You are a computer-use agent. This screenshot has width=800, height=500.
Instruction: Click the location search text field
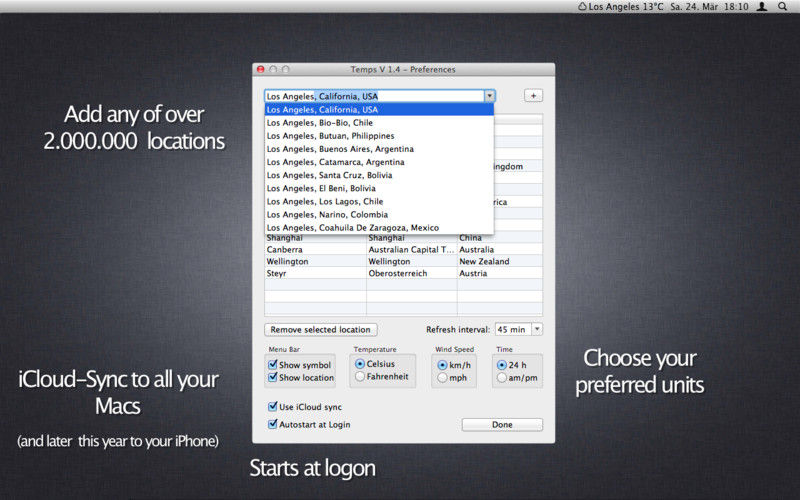[374, 96]
